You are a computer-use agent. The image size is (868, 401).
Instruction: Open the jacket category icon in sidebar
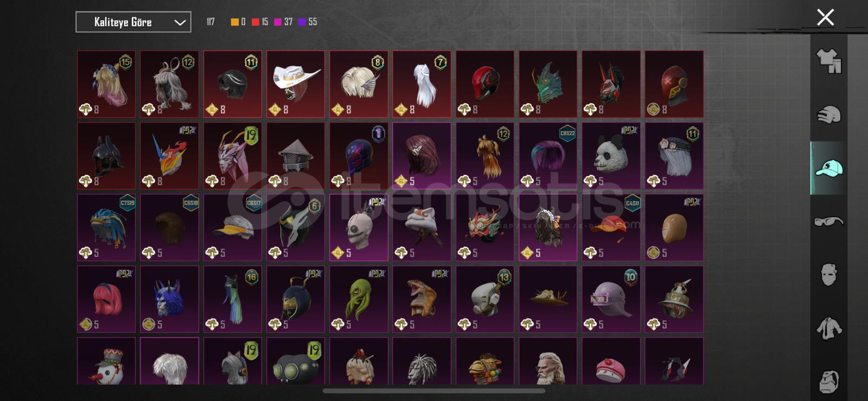click(828, 328)
